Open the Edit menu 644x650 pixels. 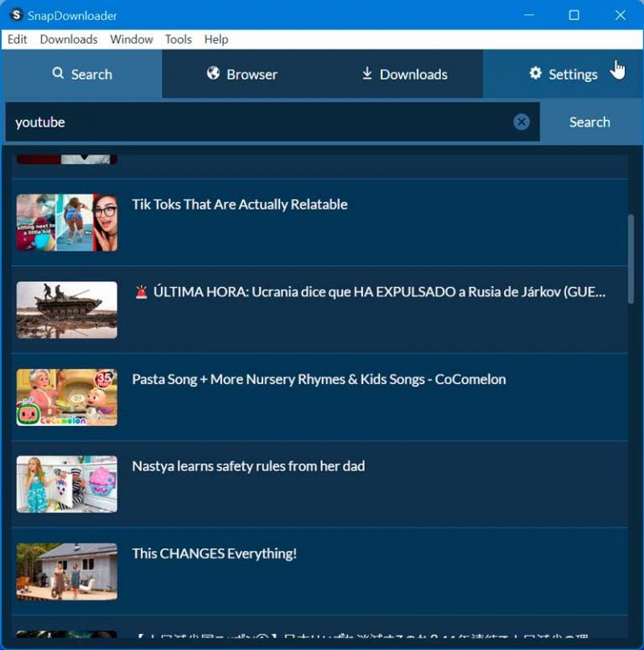(x=17, y=39)
